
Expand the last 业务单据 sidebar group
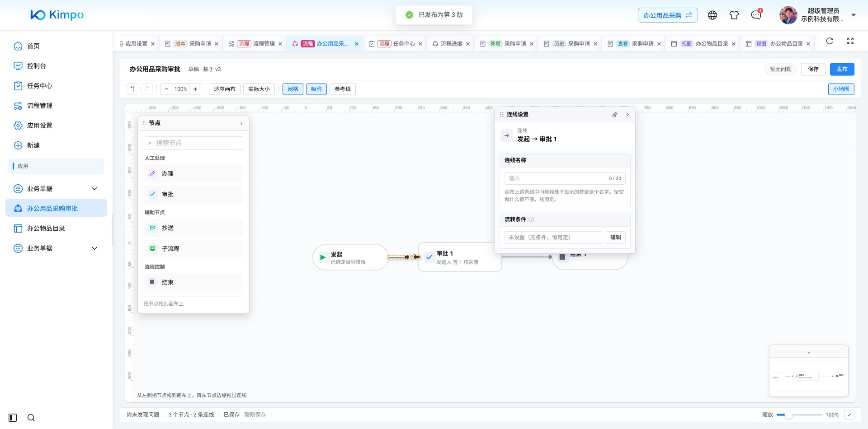[94, 248]
